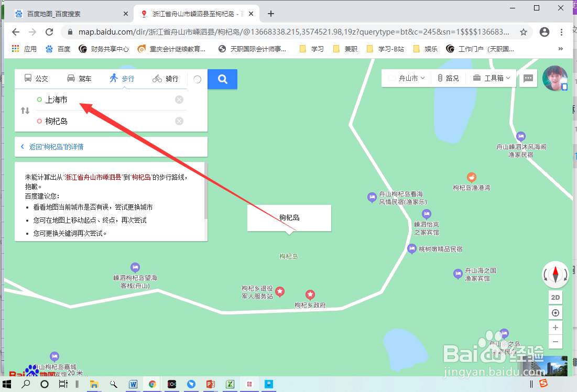This screenshot has width=577, height=392.
Task: Expand the 兼职 bookmark folder
Action: tap(345, 49)
